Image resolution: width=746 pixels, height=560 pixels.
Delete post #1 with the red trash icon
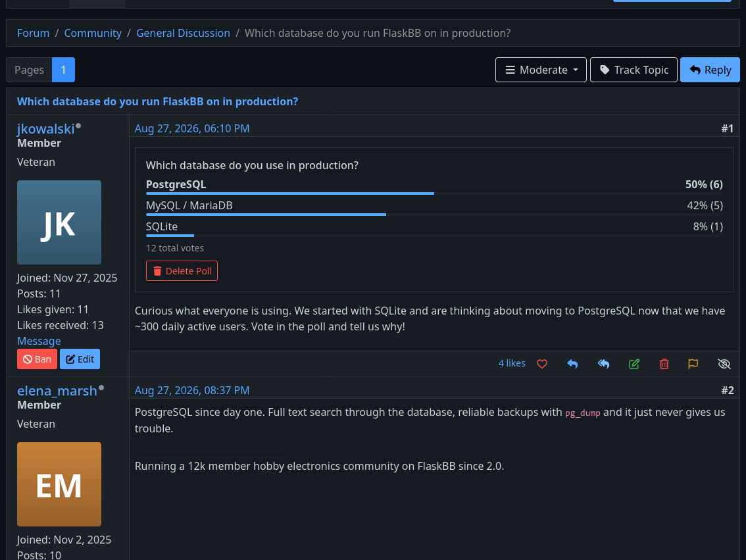(x=664, y=364)
